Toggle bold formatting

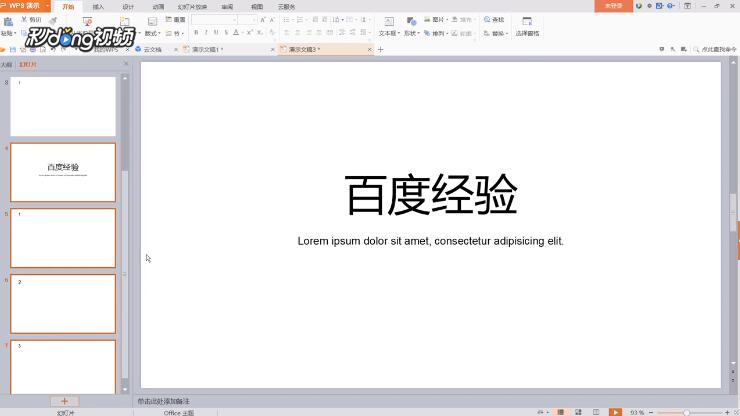[196, 33]
